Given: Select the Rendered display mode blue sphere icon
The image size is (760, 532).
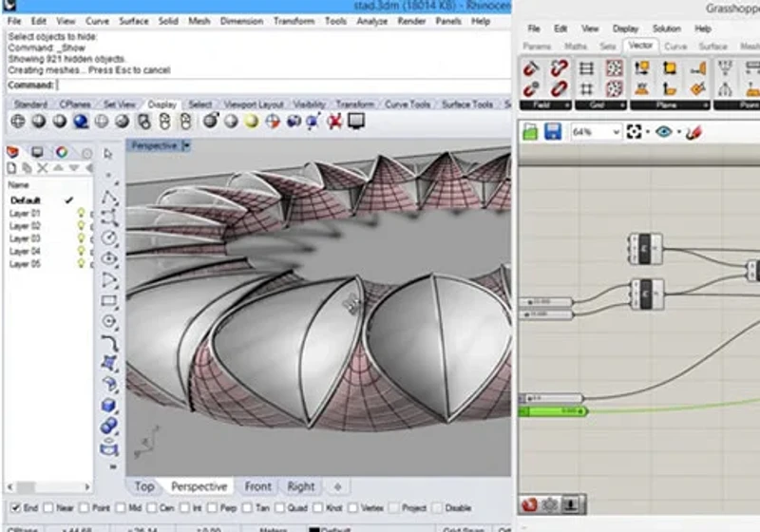Looking at the screenshot, I should pos(81,122).
